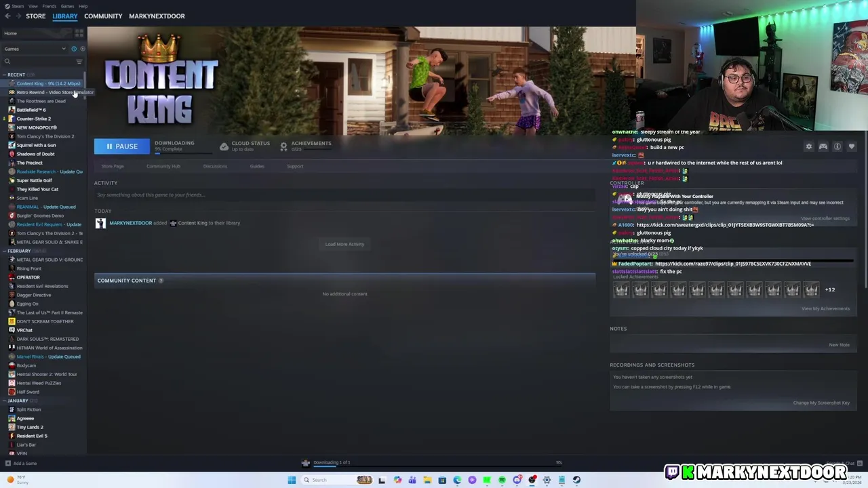This screenshot has height=488, width=868.
Task: Select VRChat in library list
Action: [24, 330]
